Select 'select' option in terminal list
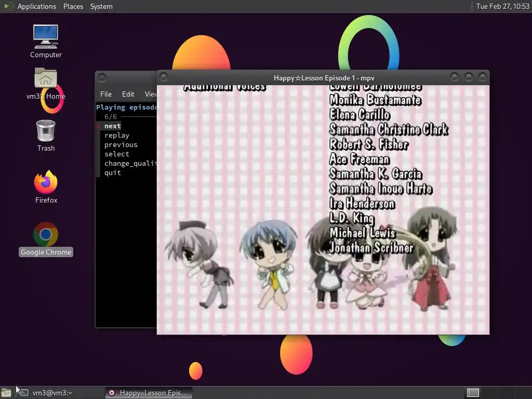The width and height of the screenshot is (532, 399). [117, 154]
